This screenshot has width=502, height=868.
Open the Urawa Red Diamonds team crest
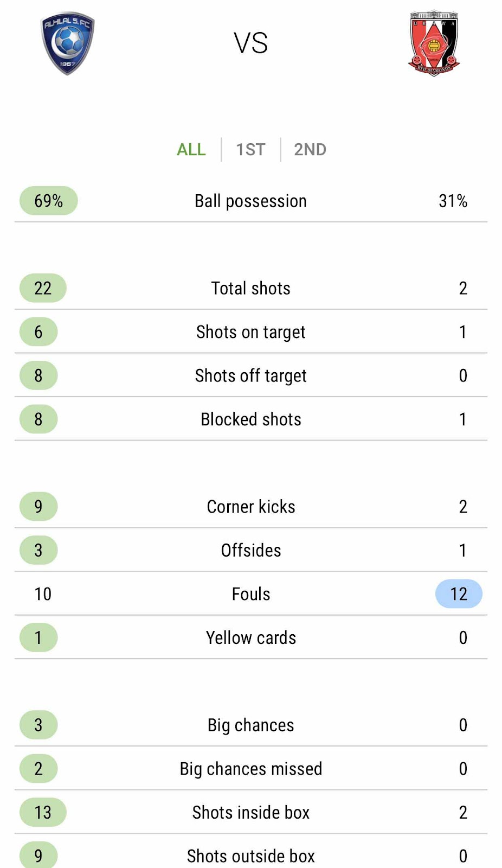click(434, 43)
